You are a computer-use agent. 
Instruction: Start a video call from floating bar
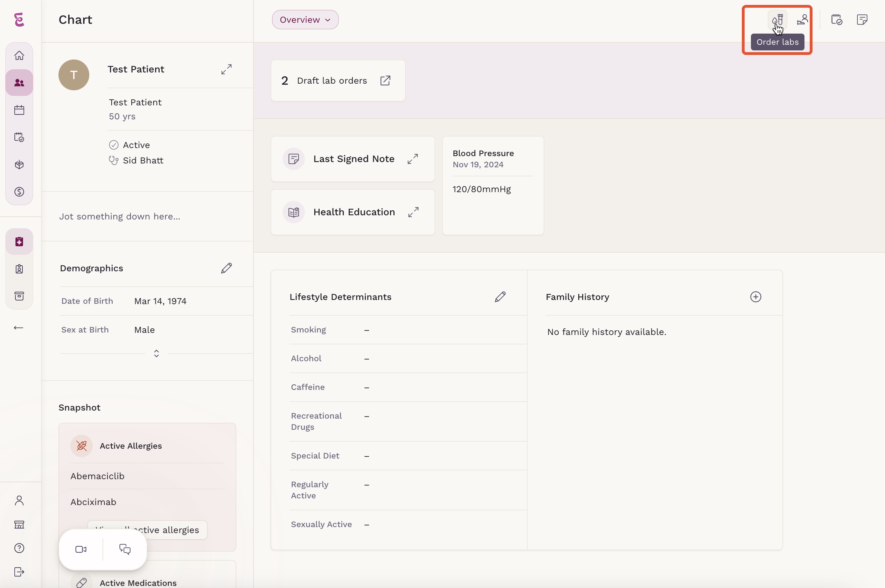81,549
